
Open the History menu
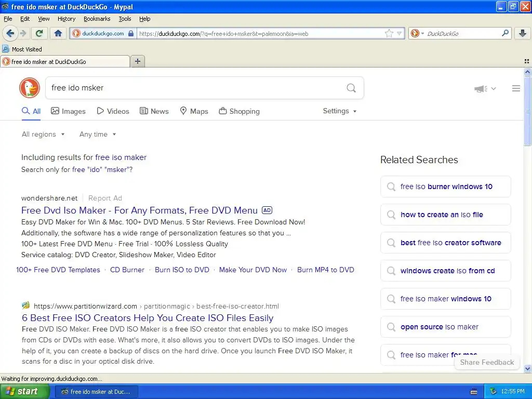pos(66,19)
